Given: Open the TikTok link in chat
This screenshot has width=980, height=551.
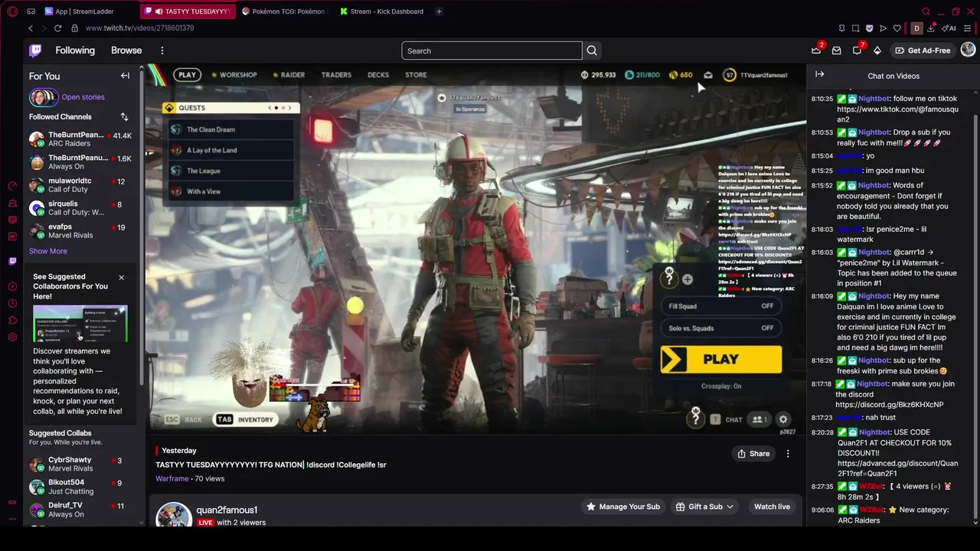Looking at the screenshot, I should (x=897, y=114).
